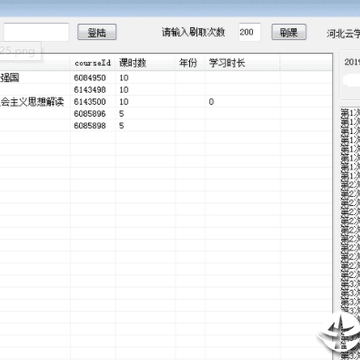This screenshot has height=360, width=360.
Task: Click the 刷课 button
Action: tap(289, 32)
